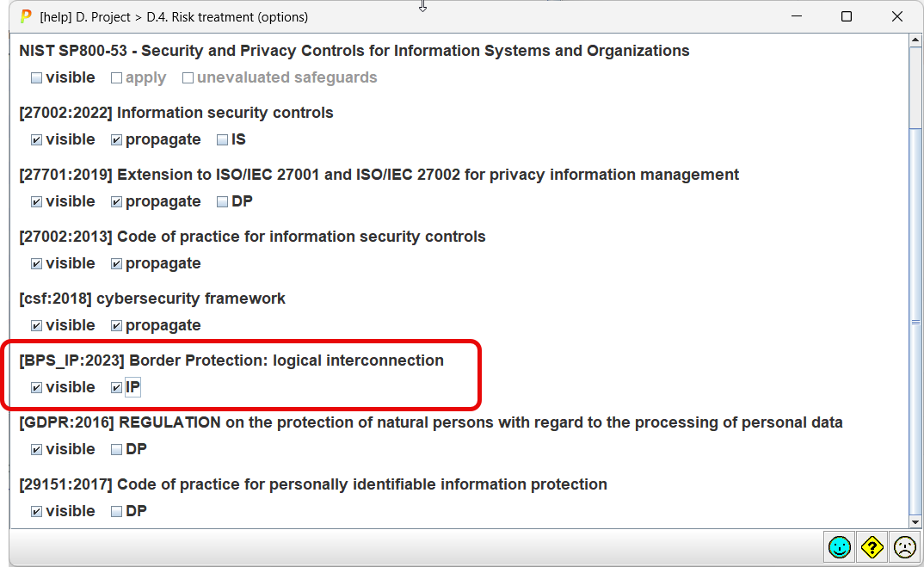Click the vertical scrollbar thumb

tap(915, 86)
